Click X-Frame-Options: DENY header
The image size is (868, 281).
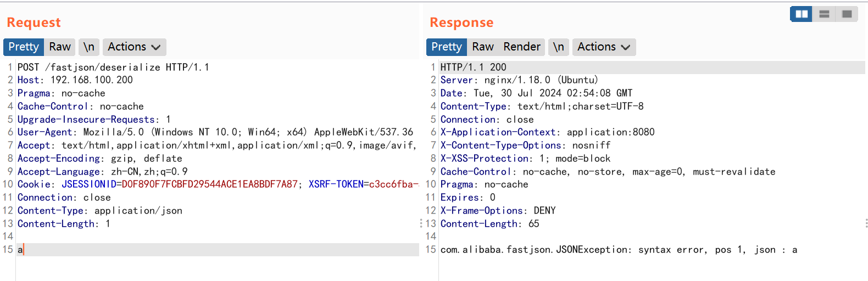coord(498,211)
